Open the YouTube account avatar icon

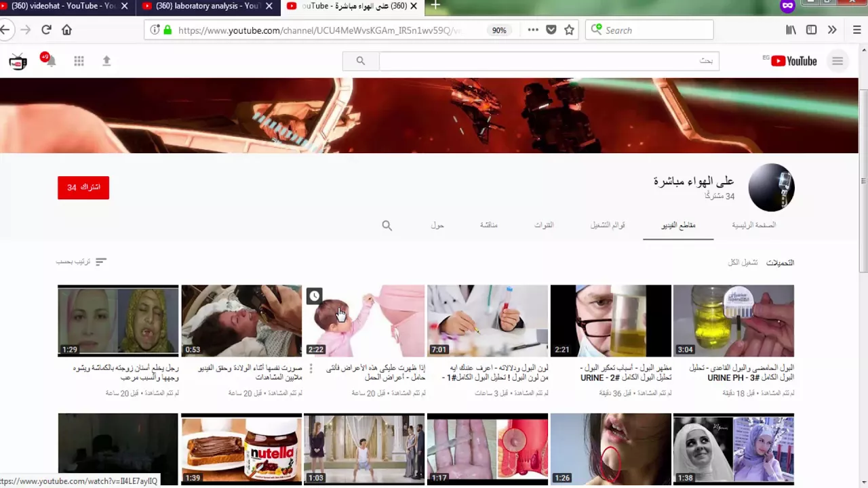pos(18,62)
